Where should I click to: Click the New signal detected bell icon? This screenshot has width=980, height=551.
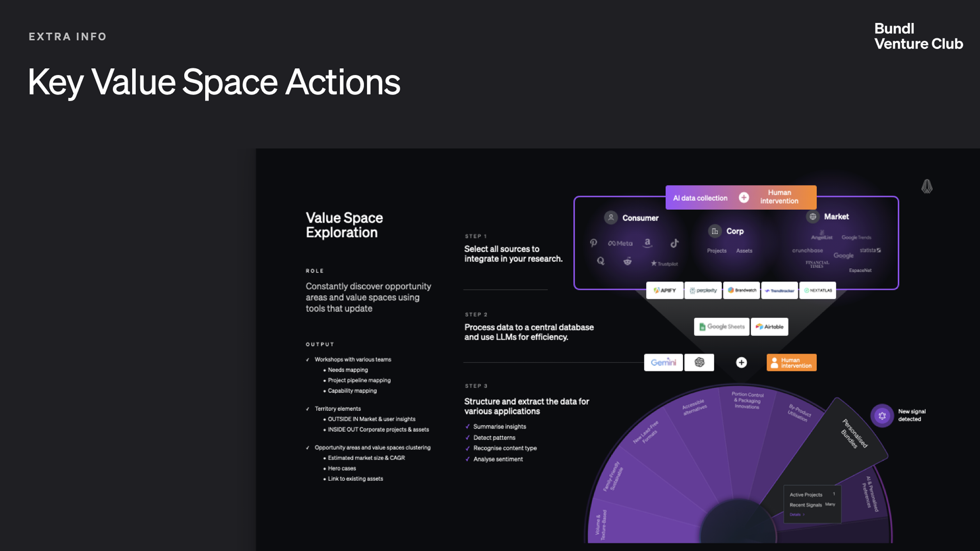coord(882,416)
